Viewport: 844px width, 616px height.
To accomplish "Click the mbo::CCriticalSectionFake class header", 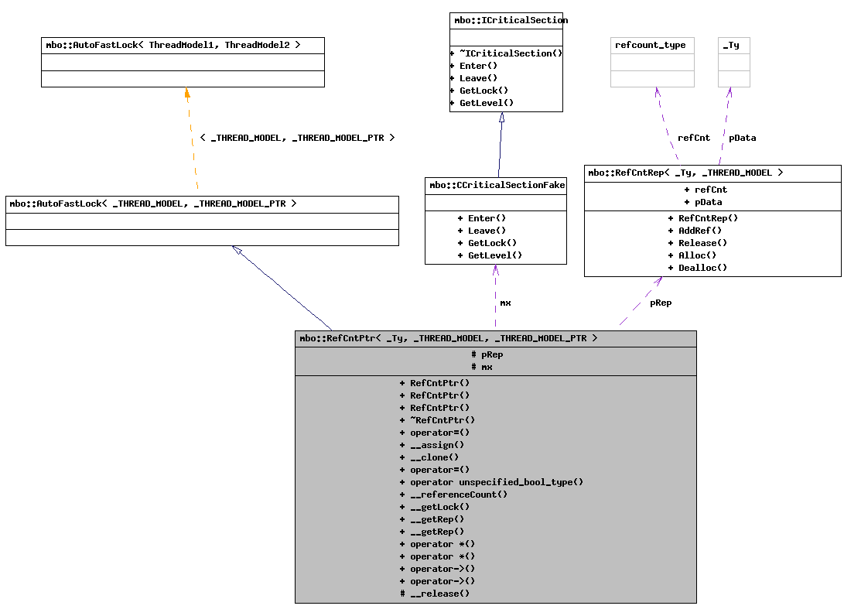I will (495, 185).
